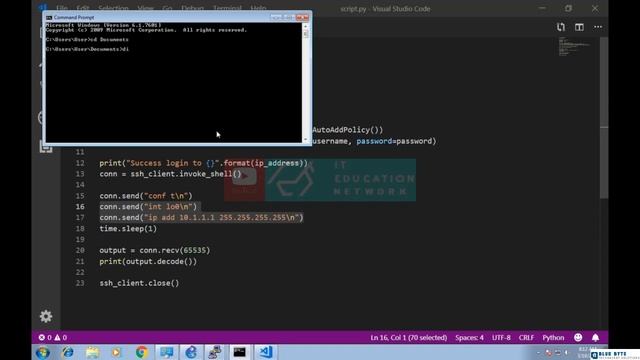
Task: Open the Selection menu in VS Code
Action: click(113, 8)
